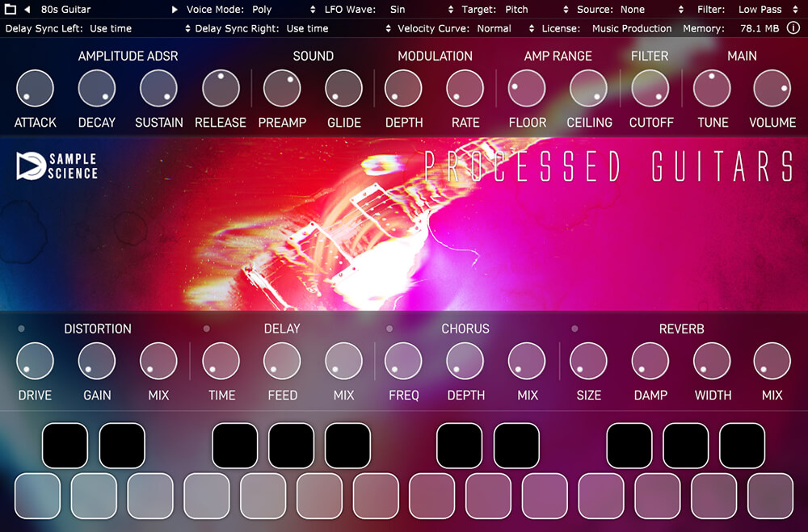
Task: Click the Preamp knob
Action: click(282, 89)
